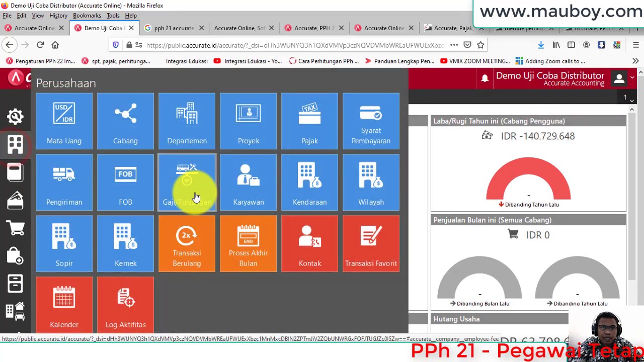Open the user profile avatar menu
Image resolution: width=644 pixels, height=362 pixels.
tap(619, 79)
